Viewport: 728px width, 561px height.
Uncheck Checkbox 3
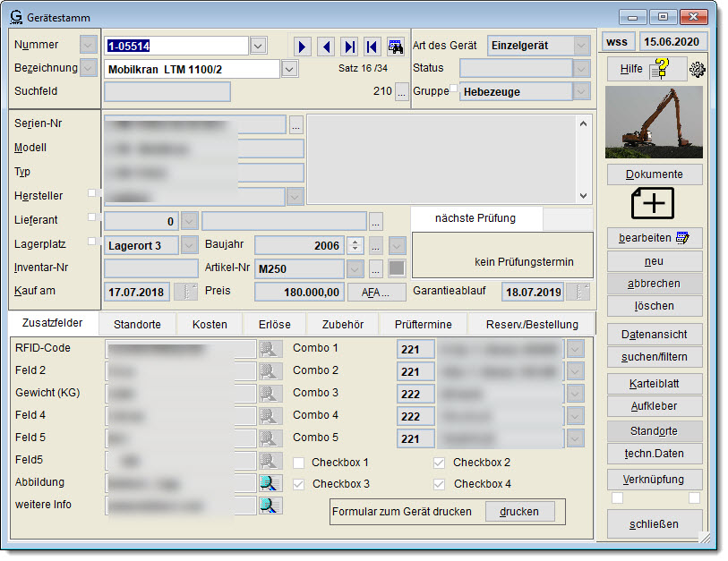click(x=299, y=484)
